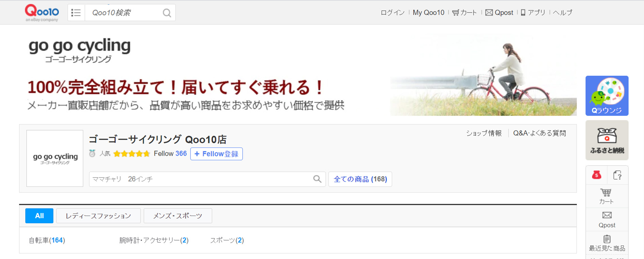Open 全ての商品 (168) button
The image size is (644, 259).
tap(360, 179)
